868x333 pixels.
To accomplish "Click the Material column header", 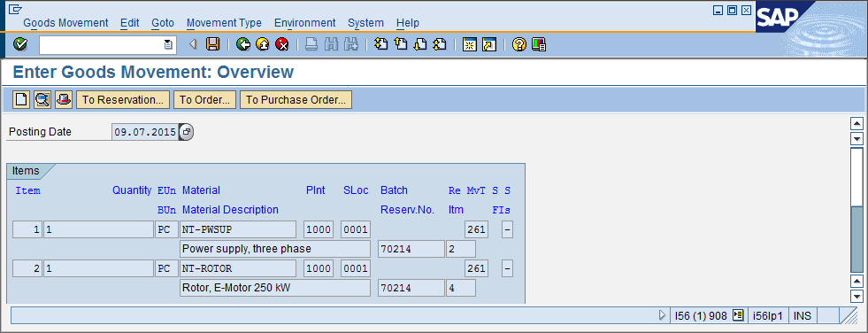I will click(201, 190).
